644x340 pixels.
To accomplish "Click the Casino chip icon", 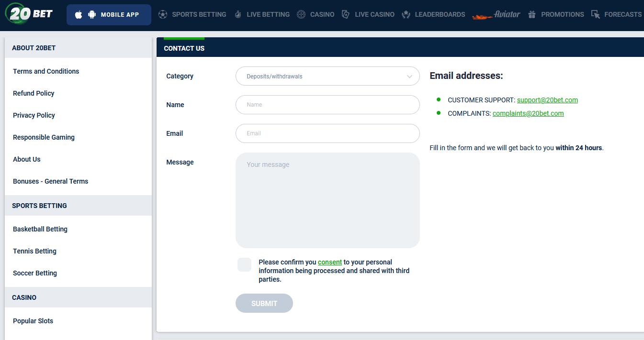I will click(x=301, y=14).
